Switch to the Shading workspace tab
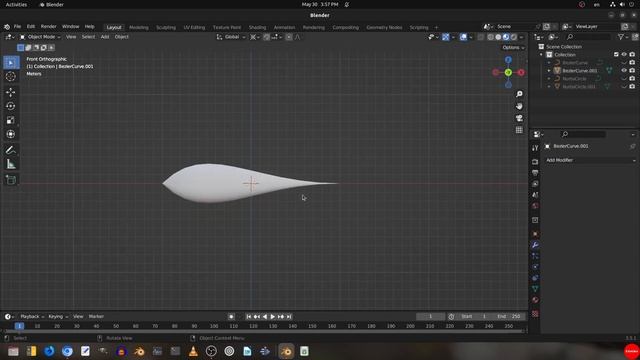The image size is (640, 360). tap(257, 27)
